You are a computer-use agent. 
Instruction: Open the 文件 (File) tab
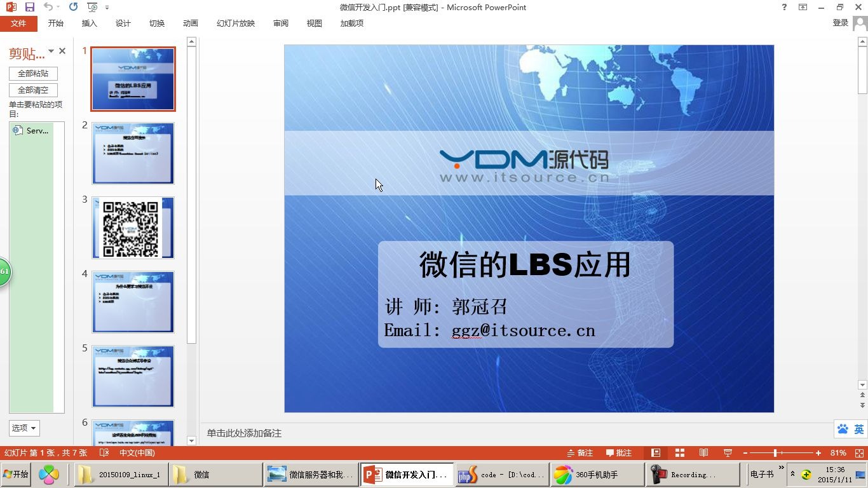[x=18, y=23]
